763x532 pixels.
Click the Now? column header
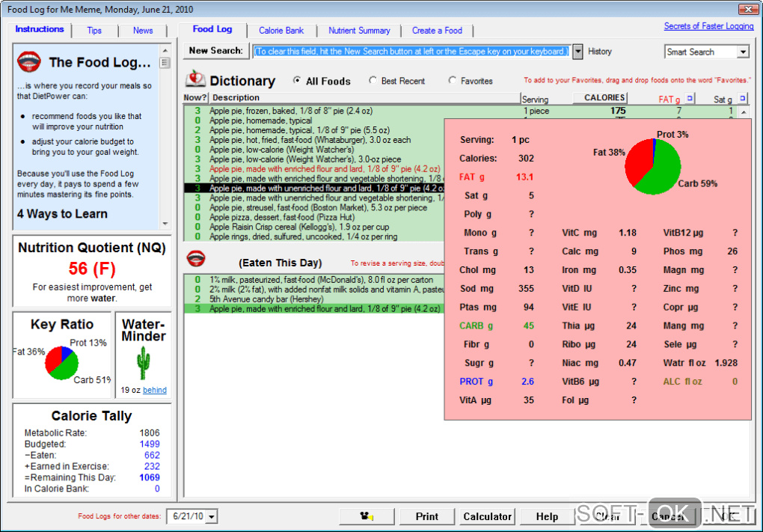(195, 98)
